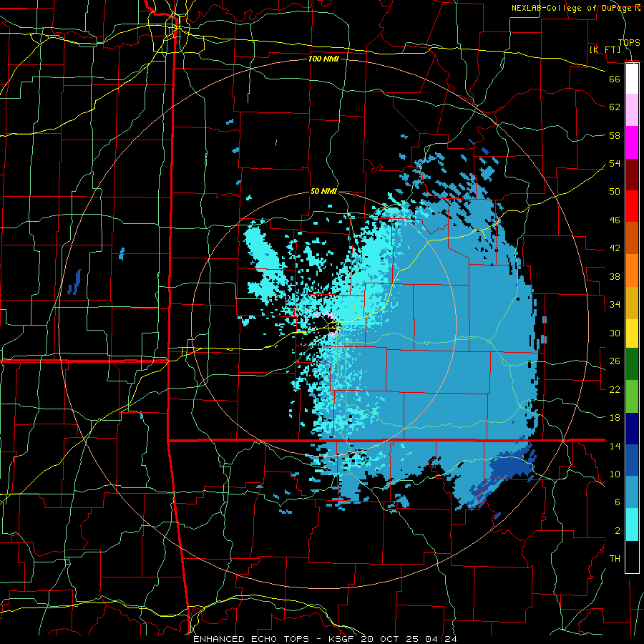Click the "50" legend value
The height and width of the screenshot is (644, 644).
tap(615, 191)
